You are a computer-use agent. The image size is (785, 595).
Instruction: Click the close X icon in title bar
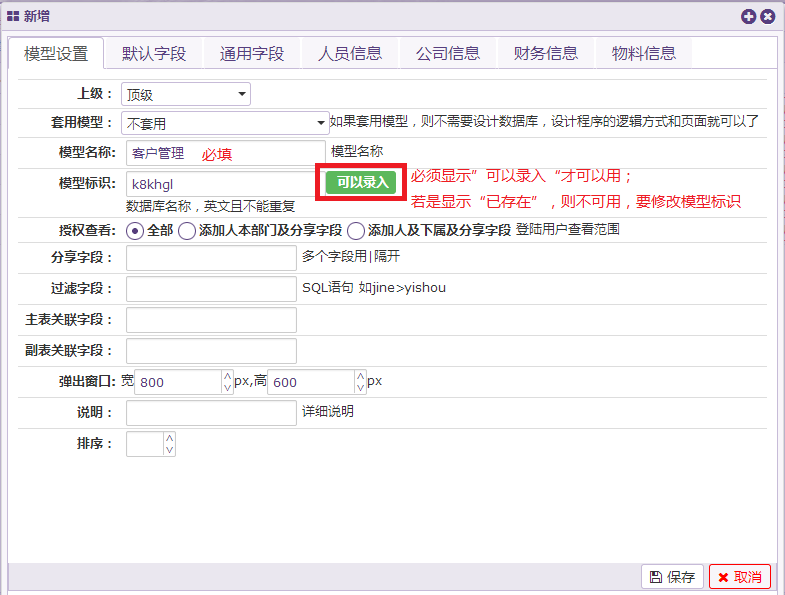coord(767,16)
